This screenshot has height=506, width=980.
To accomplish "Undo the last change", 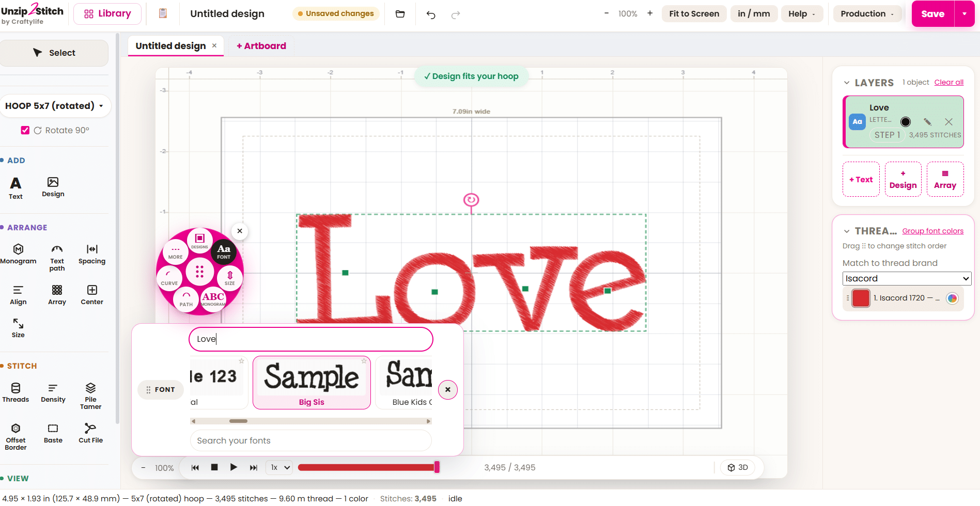I will pos(431,14).
